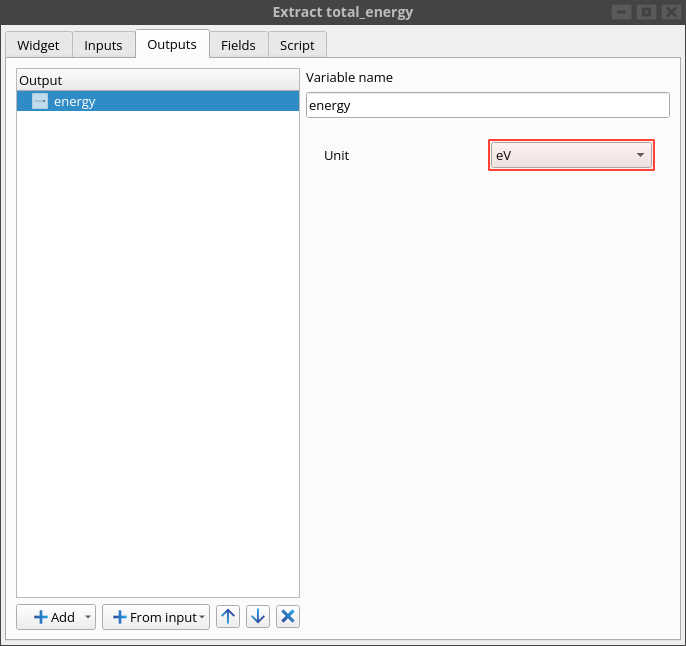Screen dimensions: 686x646
Task: Edit the Variable name field
Action: 487,105
